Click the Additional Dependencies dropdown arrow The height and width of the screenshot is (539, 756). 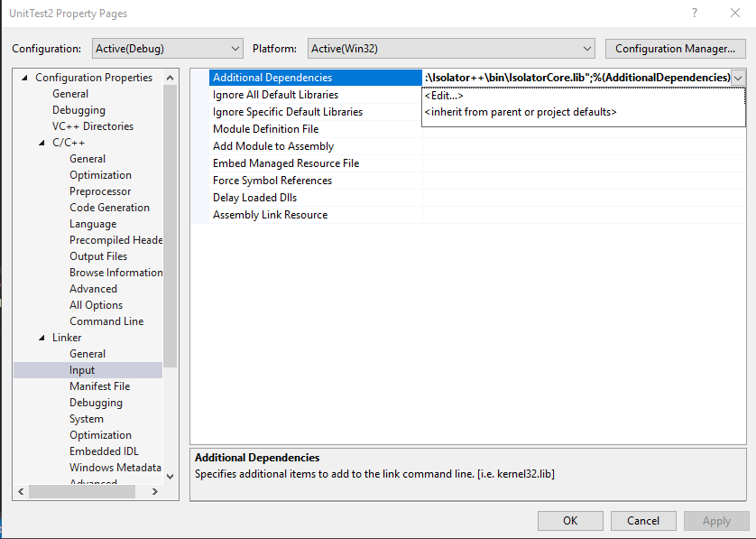[739, 78]
